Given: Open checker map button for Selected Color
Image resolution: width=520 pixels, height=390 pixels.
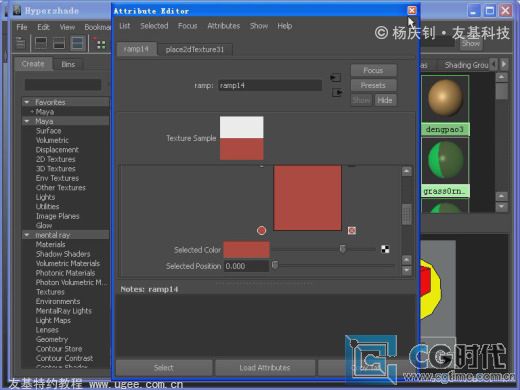Looking at the screenshot, I should coord(385,249).
